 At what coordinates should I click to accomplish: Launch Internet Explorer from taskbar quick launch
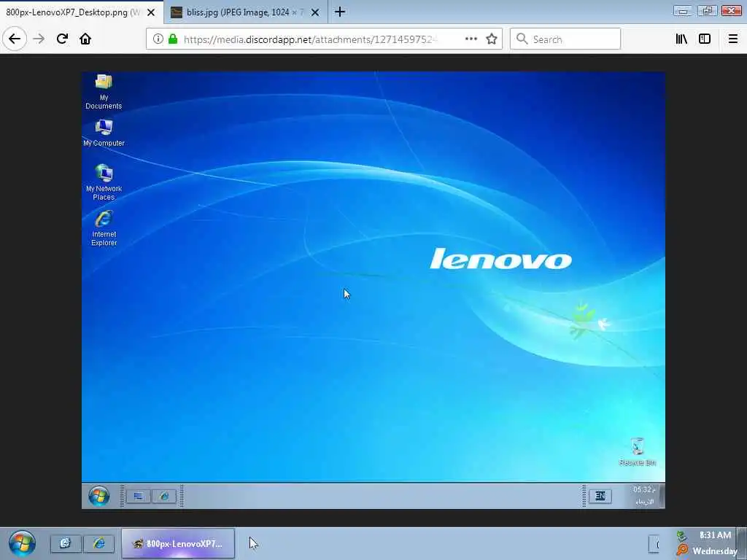(x=98, y=543)
